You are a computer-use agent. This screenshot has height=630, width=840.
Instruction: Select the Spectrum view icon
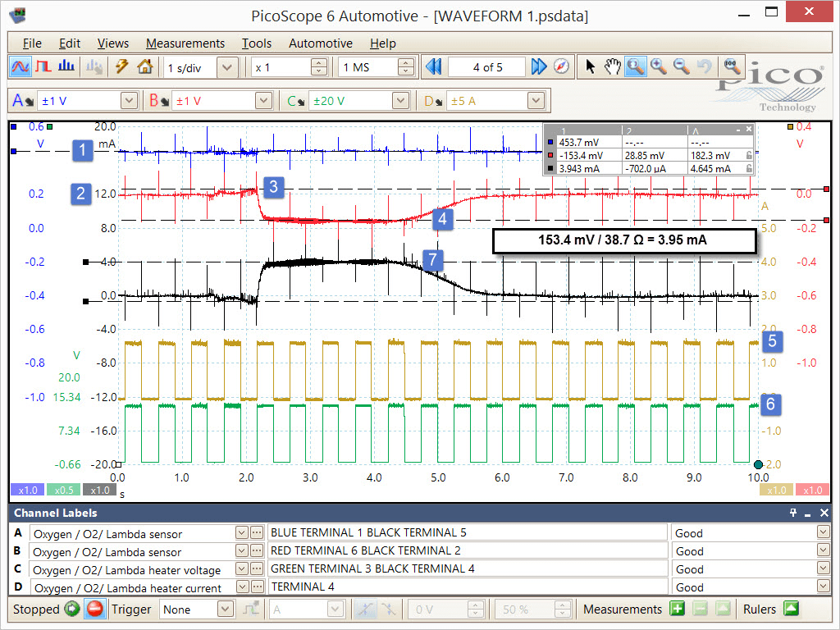click(66, 66)
